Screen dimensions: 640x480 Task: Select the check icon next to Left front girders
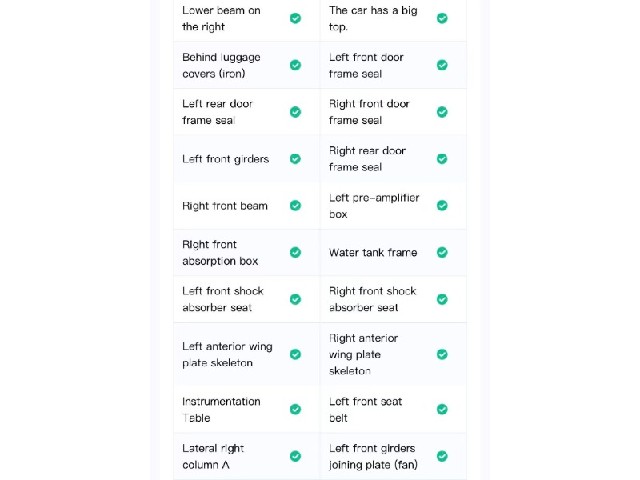coord(296,159)
